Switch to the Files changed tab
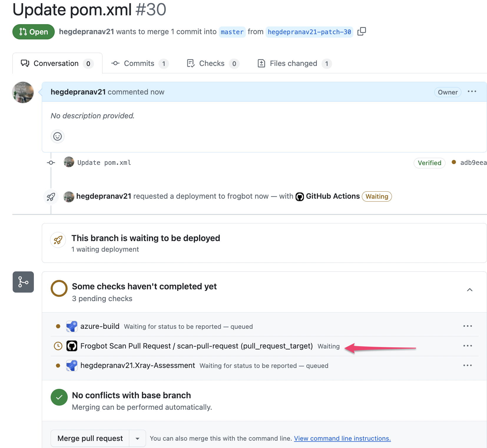The height and width of the screenshot is (448, 487). coord(294,64)
